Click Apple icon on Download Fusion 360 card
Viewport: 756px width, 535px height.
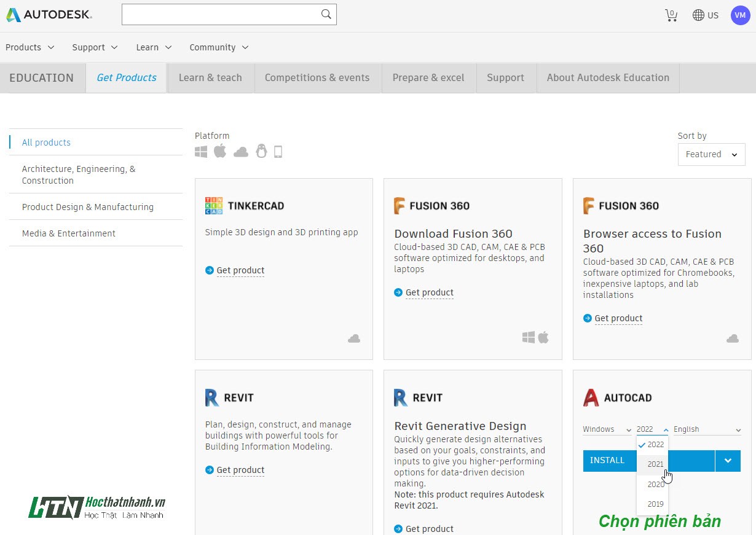click(543, 337)
